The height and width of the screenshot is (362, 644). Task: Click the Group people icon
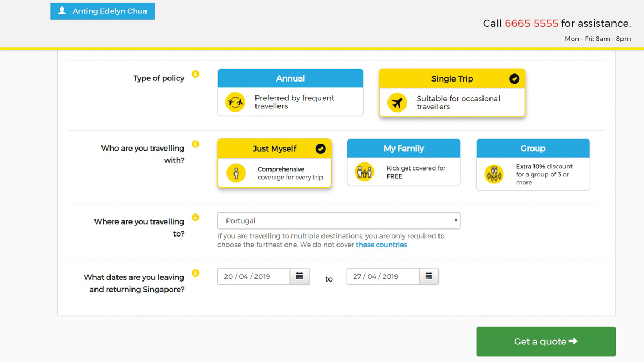tap(494, 174)
